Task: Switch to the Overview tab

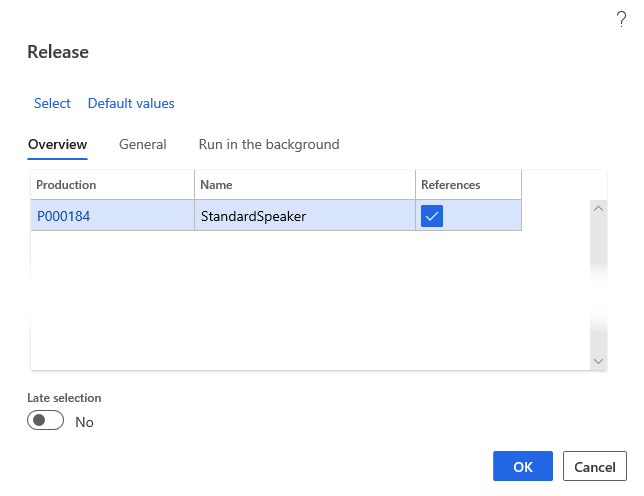Action: (58, 145)
